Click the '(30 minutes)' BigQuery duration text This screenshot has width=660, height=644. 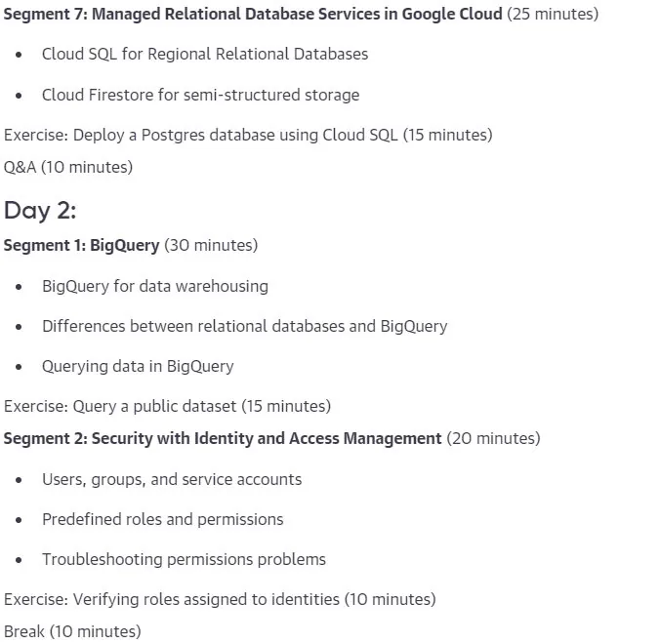211,246
